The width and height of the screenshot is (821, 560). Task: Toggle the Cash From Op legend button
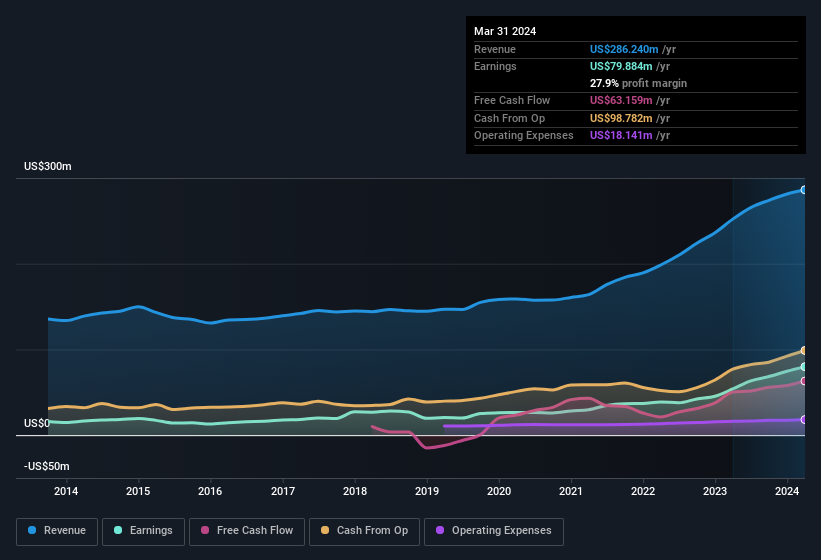click(x=364, y=531)
